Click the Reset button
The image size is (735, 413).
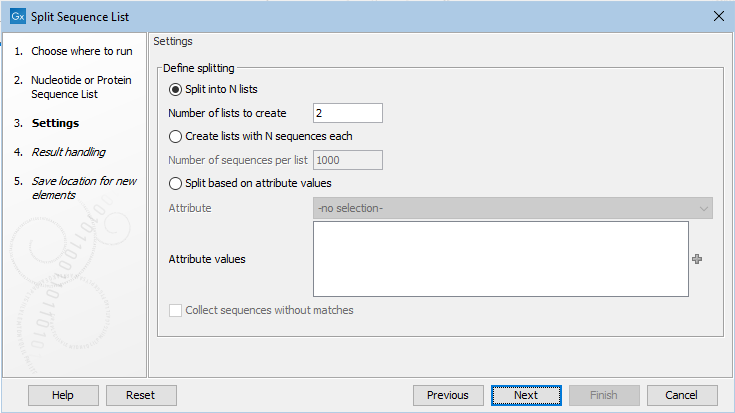click(x=141, y=395)
